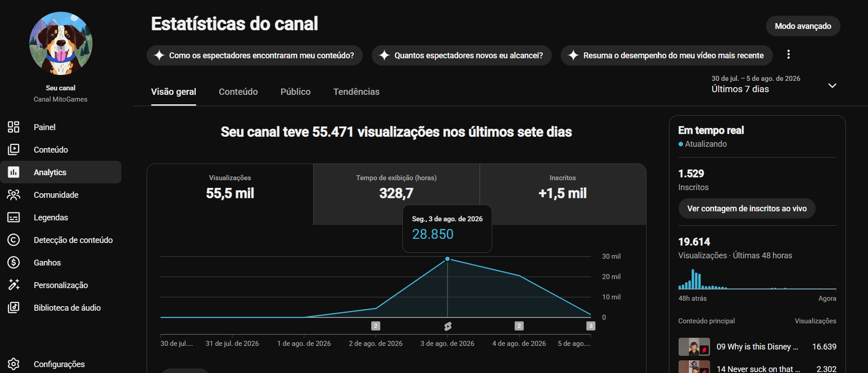Open Configurações in the sidebar

coord(61,364)
